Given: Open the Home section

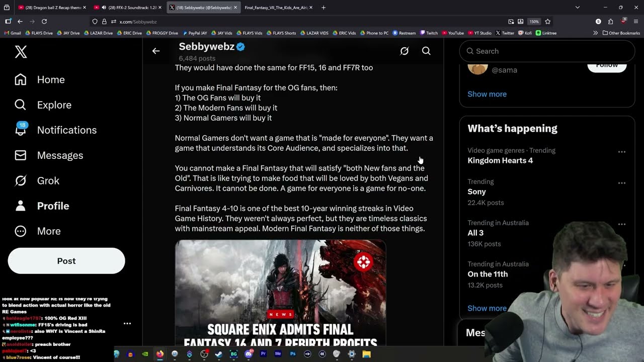Looking at the screenshot, I should [x=40, y=79].
